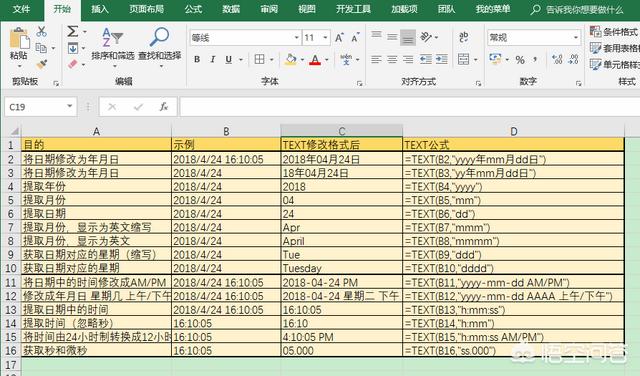Click Format as Table (套用表格) button
The height and width of the screenshot is (376, 640).
[x=614, y=48]
